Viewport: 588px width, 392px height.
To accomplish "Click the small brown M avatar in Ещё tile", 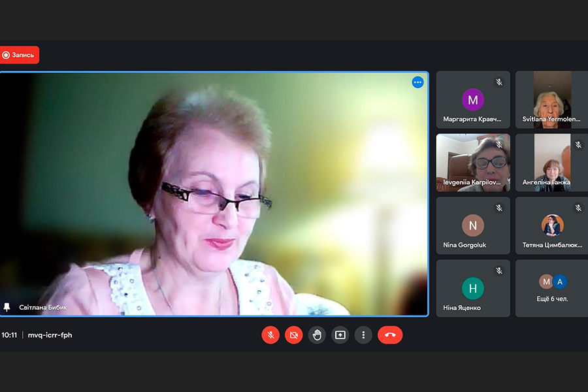I will click(546, 282).
